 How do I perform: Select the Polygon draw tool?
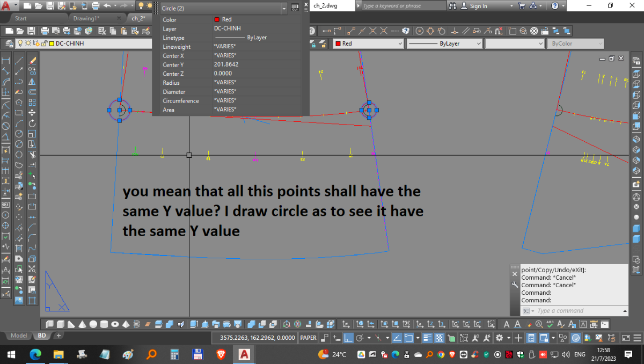pos(19,102)
